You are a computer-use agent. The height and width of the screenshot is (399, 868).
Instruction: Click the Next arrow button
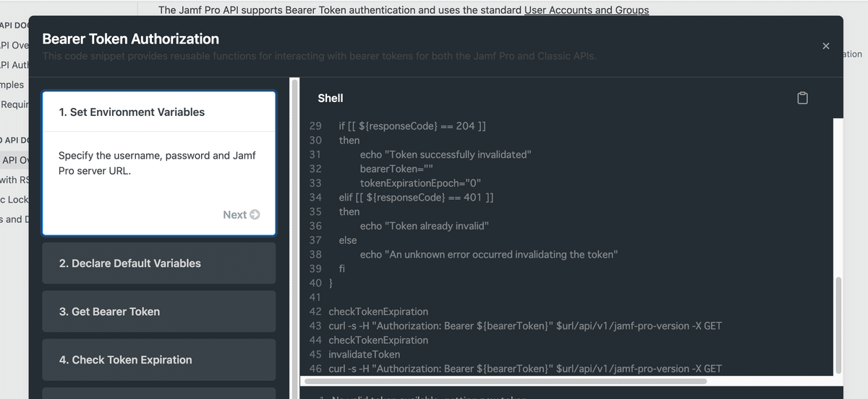(242, 214)
